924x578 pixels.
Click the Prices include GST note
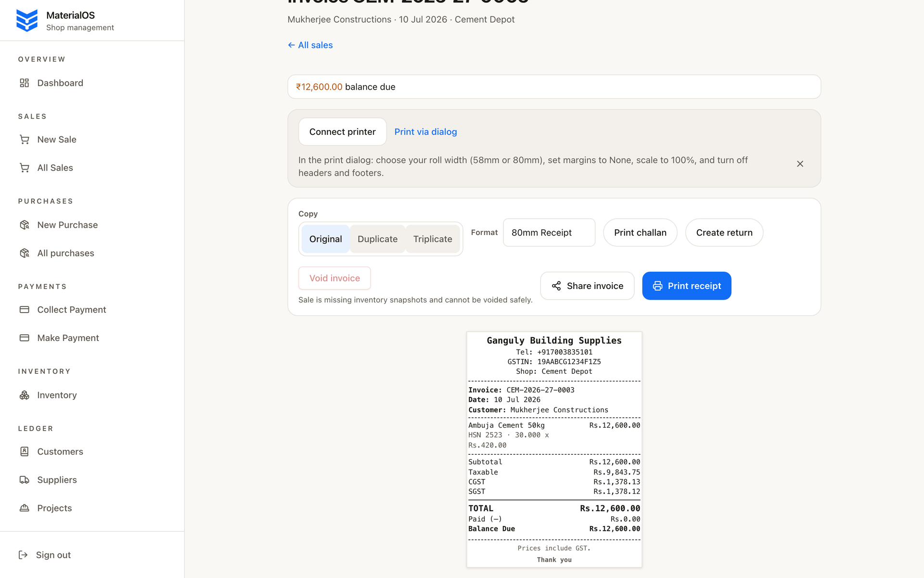(x=554, y=548)
